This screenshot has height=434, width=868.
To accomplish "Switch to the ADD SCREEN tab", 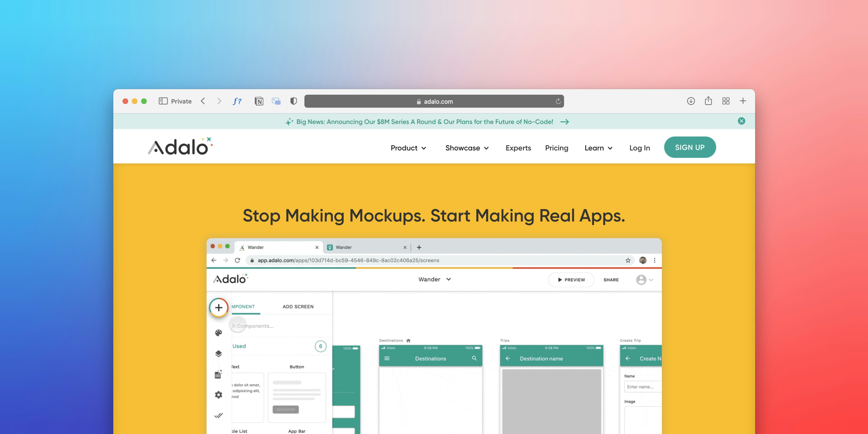I will [x=298, y=307].
